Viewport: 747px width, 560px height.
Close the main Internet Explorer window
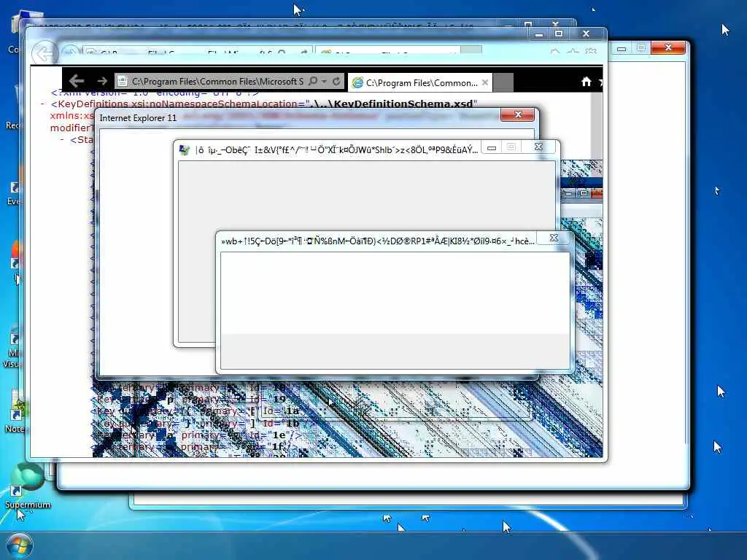point(586,34)
